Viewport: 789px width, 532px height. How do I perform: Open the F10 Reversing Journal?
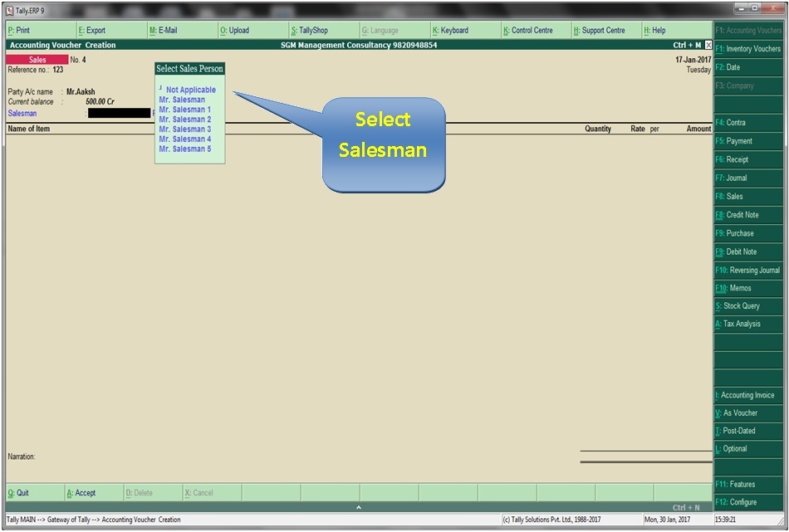point(744,270)
